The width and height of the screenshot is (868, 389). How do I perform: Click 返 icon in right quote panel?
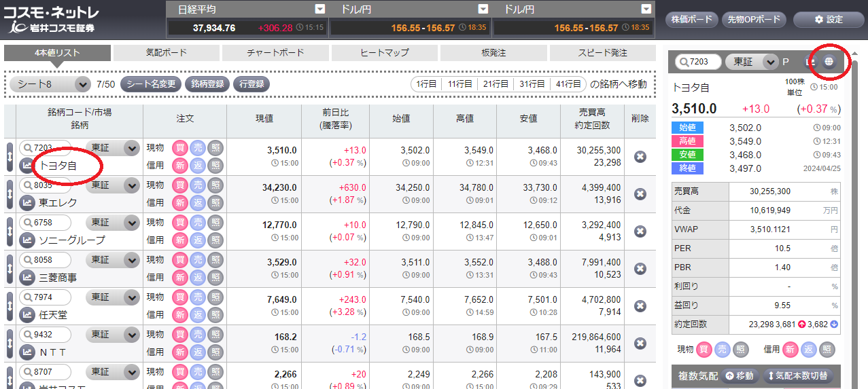809,350
